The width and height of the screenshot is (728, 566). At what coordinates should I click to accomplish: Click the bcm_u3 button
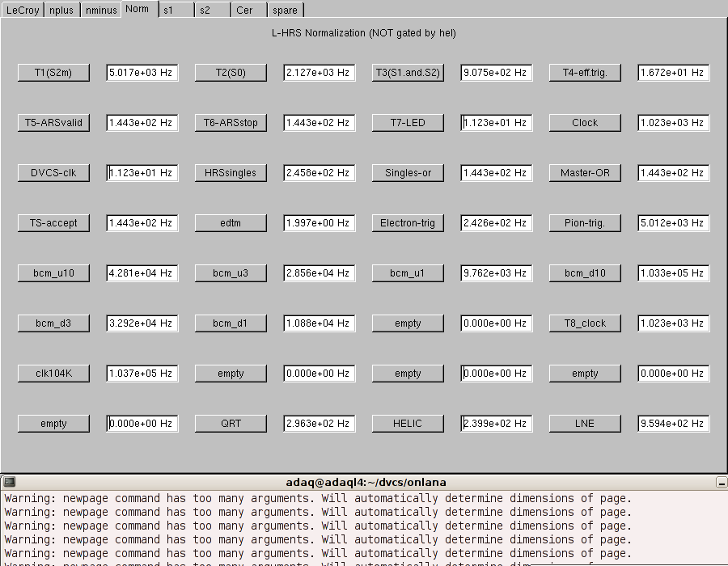tap(231, 273)
